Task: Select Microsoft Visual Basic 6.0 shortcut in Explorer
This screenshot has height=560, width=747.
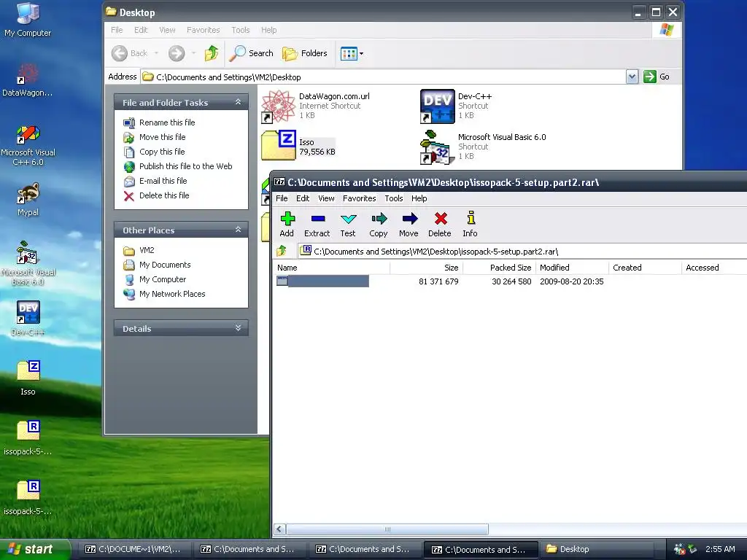Action: pos(483,147)
